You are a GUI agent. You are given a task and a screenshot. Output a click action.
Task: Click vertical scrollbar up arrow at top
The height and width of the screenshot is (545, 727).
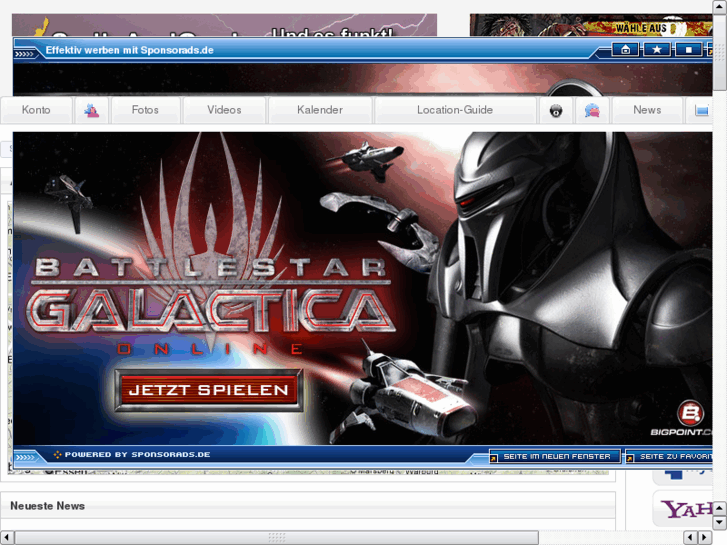pyautogui.click(x=720, y=6)
